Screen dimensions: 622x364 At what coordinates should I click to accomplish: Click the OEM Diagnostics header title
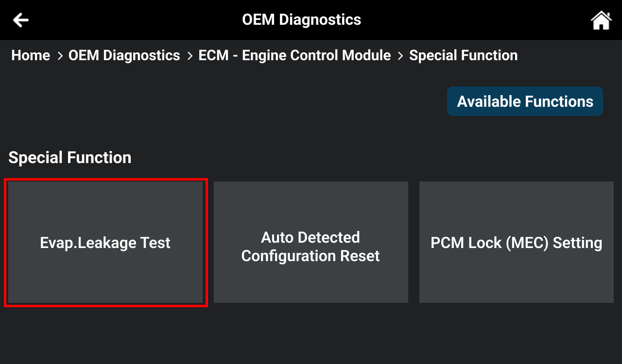click(301, 20)
